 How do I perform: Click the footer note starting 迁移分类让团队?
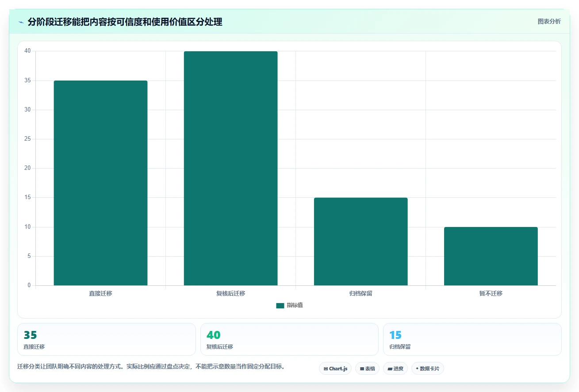(x=152, y=367)
